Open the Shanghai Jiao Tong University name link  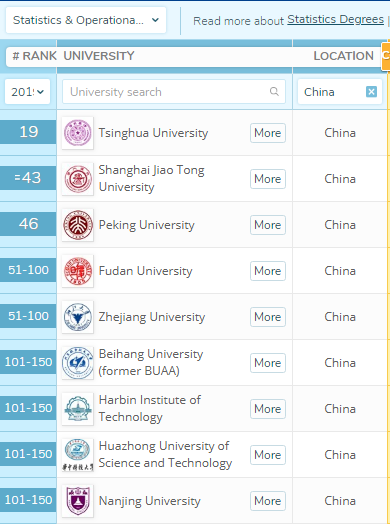point(151,178)
